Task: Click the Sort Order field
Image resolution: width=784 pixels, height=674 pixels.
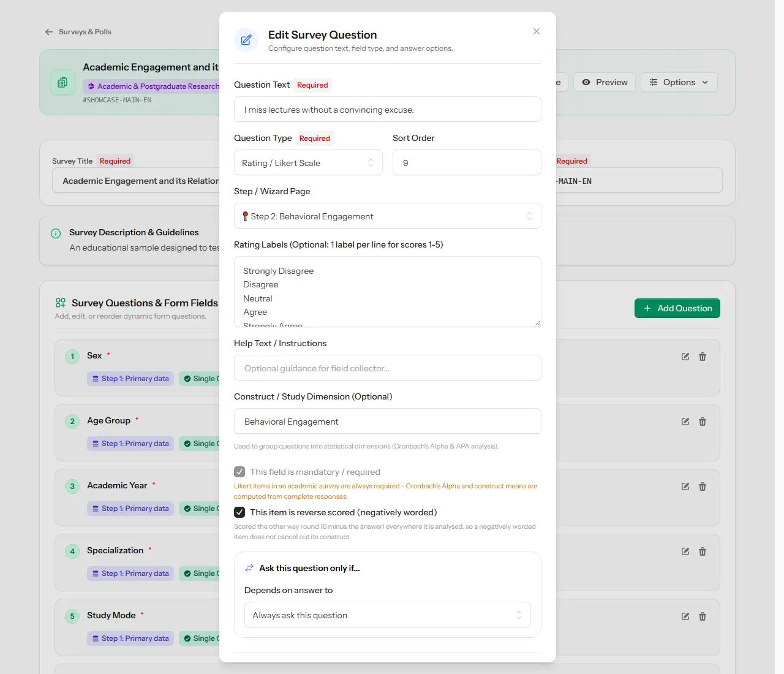Action: [x=467, y=162]
